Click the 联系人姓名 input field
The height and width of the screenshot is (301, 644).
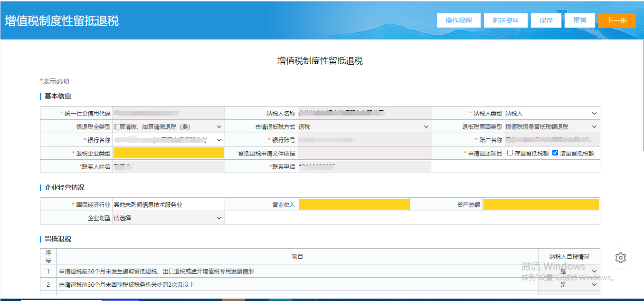click(x=168, y=166)
